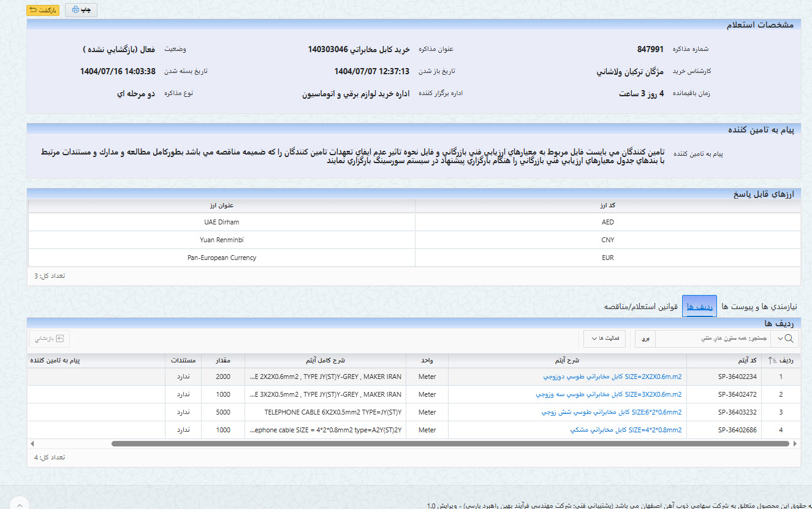The width and height of the screenshot is (812, 509).
Task: Open the فعالیت ها actions dropdown
Action: click(x=604, y=339)
